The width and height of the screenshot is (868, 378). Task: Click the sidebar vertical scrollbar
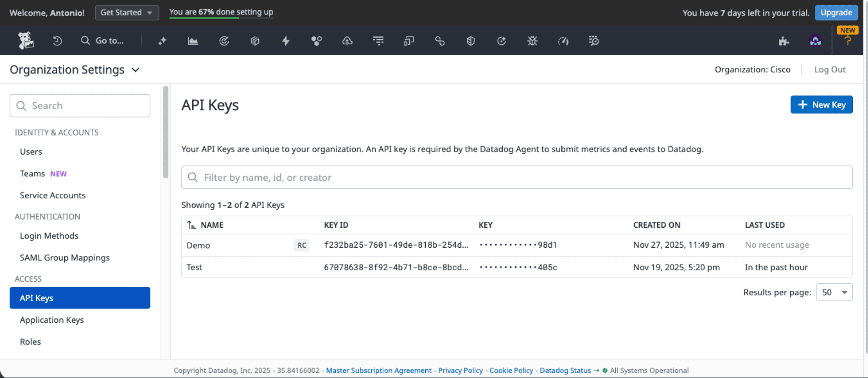166,132
